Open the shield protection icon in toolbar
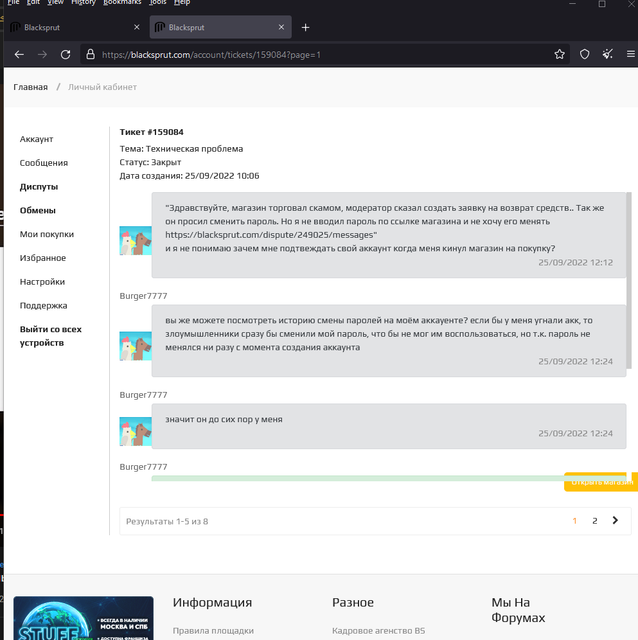 [x=585, y=54]
